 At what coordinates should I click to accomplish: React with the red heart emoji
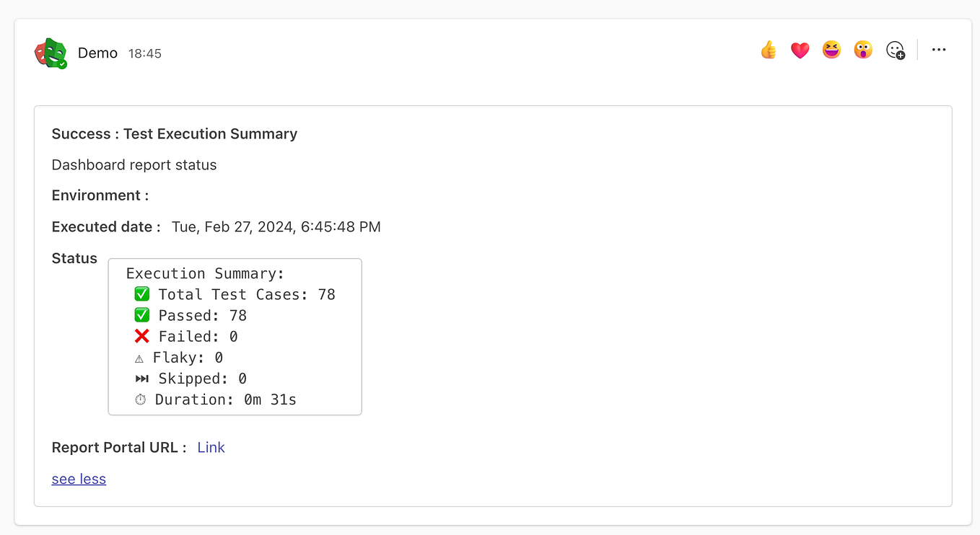click(x=800, y=50)
